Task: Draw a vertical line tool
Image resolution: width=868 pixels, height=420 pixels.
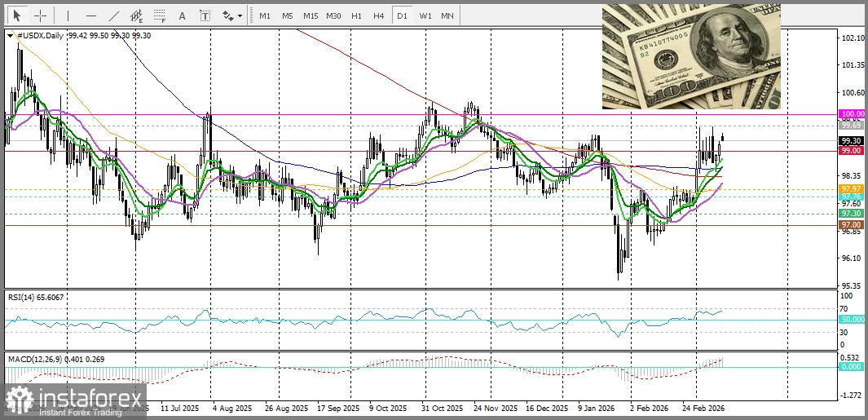Action: [68, 15]
